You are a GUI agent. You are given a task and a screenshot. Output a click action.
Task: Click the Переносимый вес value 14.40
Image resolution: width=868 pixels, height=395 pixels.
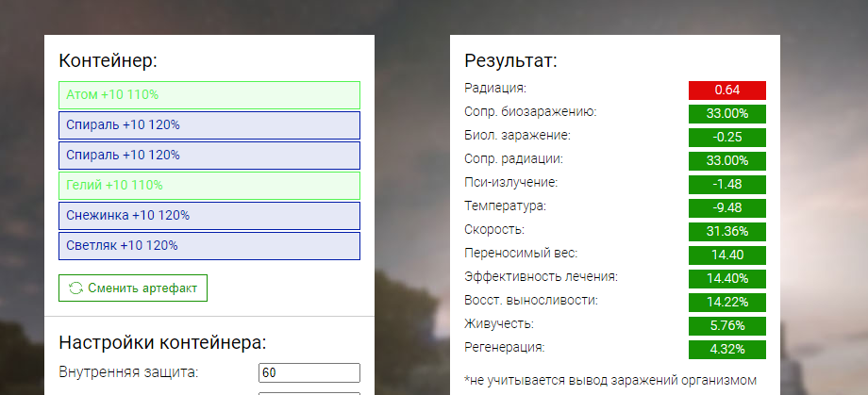[x=726, y=255]
